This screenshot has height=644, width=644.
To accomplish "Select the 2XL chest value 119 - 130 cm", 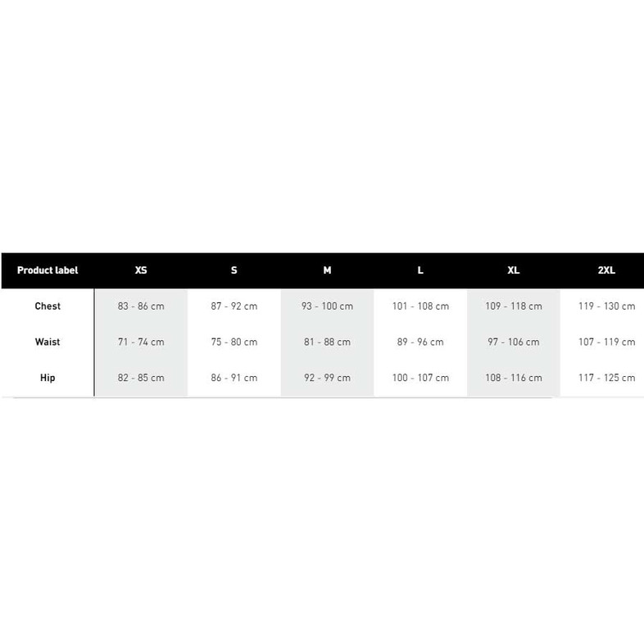I will [x=606, y=306].
